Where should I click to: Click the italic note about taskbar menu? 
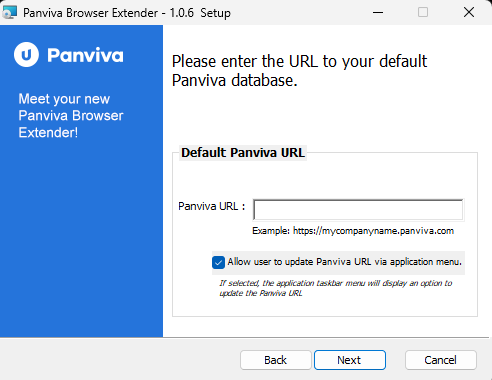tap(335, 288)
